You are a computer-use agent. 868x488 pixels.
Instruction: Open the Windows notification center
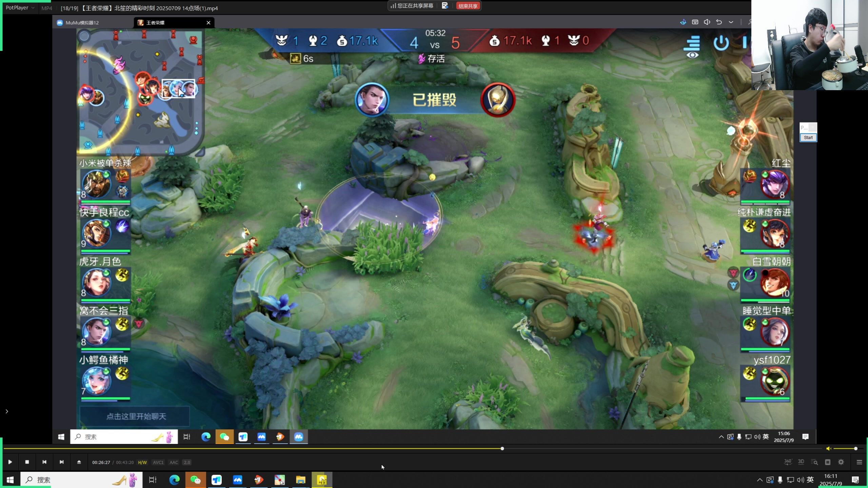click(x=855, y=480)
